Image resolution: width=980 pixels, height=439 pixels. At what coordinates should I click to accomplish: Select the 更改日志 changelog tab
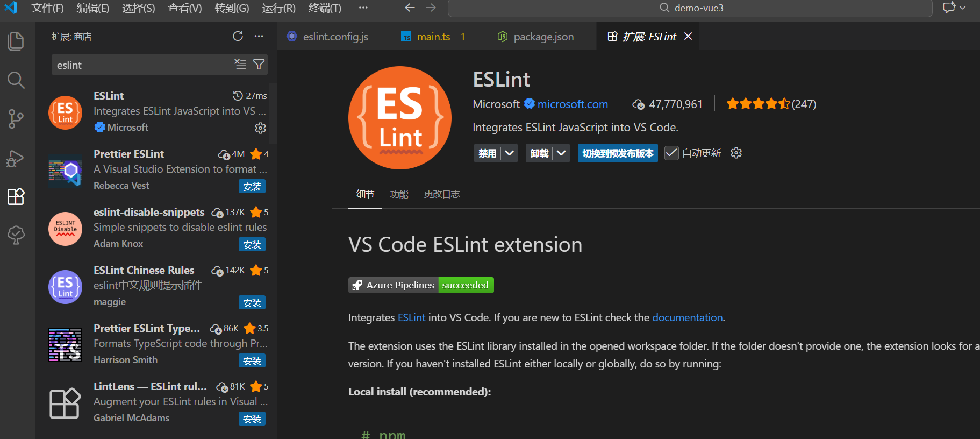(x=442, y=194)
